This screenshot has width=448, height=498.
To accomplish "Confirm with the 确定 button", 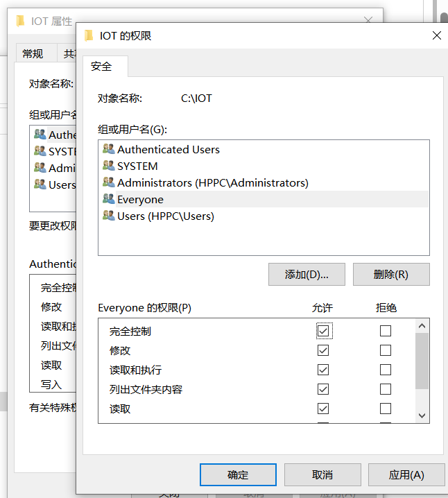I will pyautogui.click(x=238, y=475).
